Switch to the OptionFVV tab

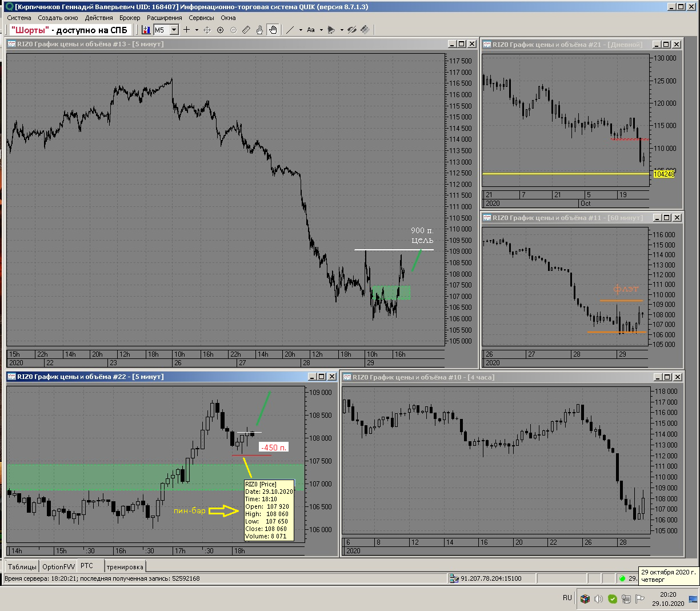click(x=58, y=566)
